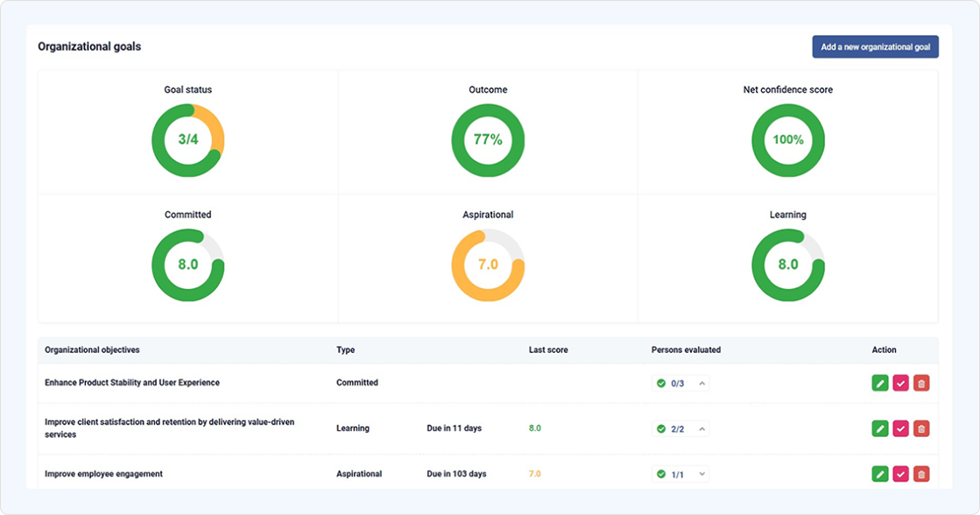Edit Improve employee engagement with green pencil icon
Screen dimensions: 980x515
(x=879, y=473)
